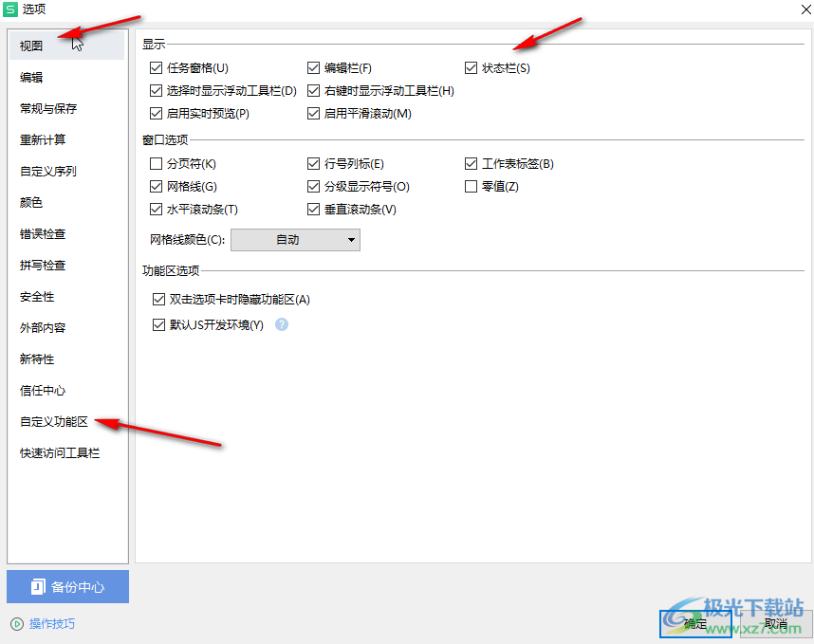Click the 备份中心 button
This screenshot has height=644, width=814.
coord(68,587)
